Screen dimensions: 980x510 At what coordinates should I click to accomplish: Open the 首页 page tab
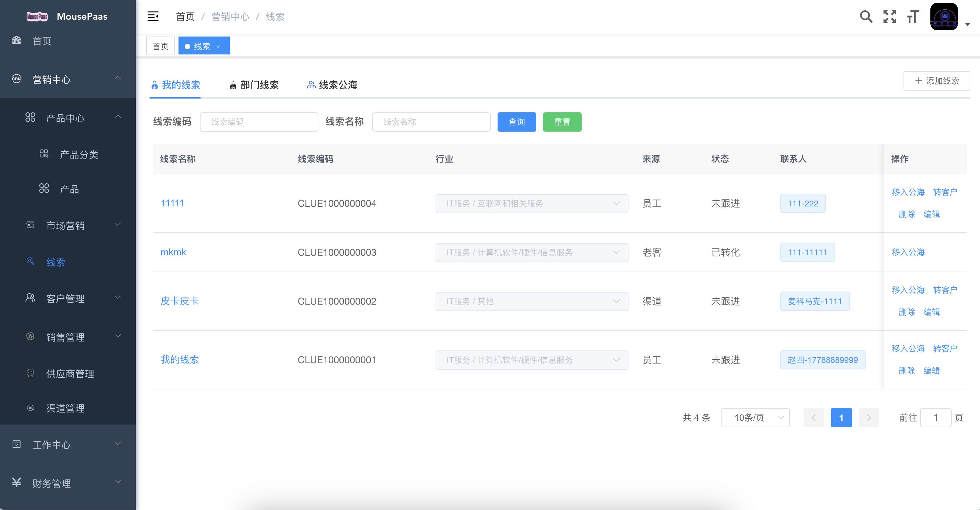(x=161, y=46)
